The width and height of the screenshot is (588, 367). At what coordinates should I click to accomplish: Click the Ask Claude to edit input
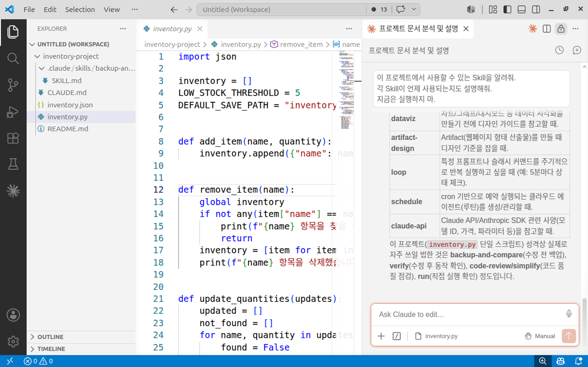pyautogui.click(x=469, y=314)
